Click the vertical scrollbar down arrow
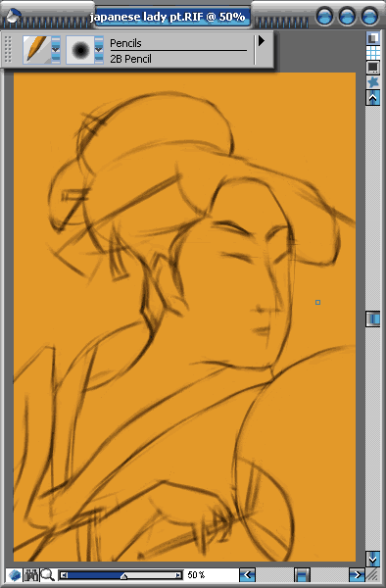386x588 pixels. point(373,559)
